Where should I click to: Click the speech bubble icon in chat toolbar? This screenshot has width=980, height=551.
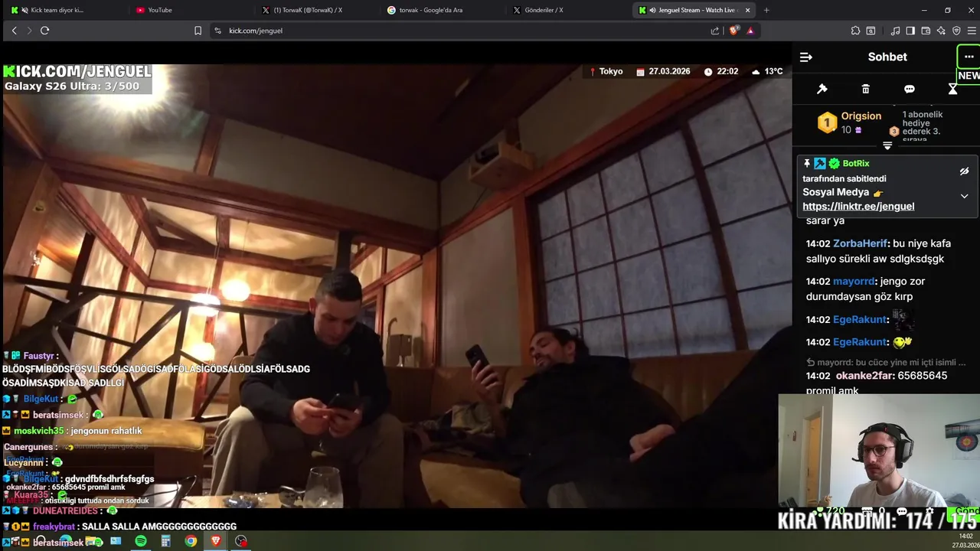(910, 89)
